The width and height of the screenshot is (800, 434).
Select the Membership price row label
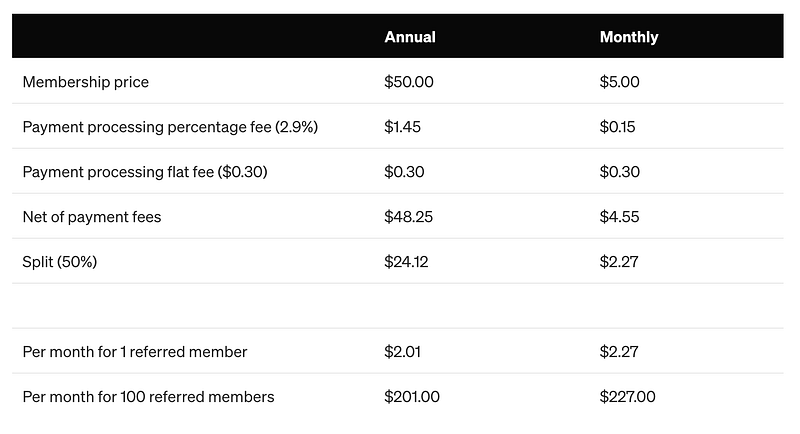point(86,82)
